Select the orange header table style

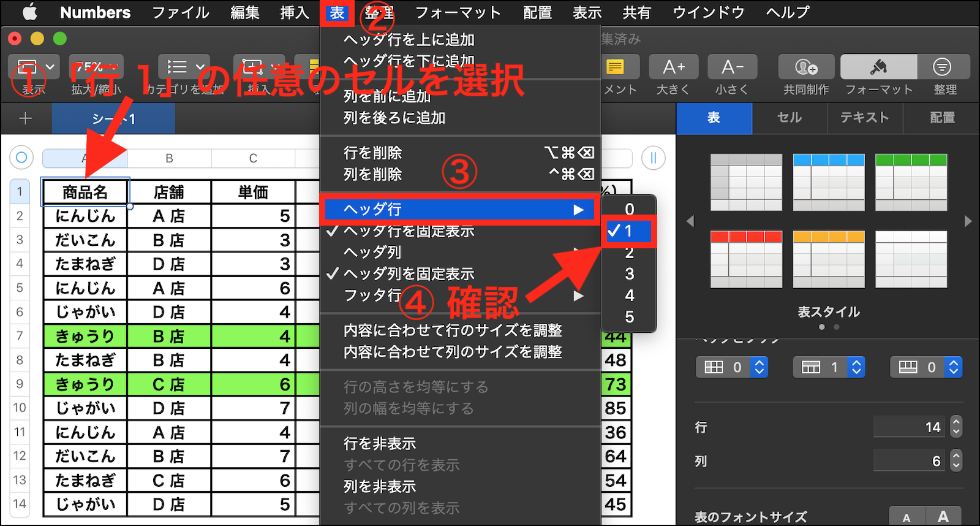click(x=829, y=259)
